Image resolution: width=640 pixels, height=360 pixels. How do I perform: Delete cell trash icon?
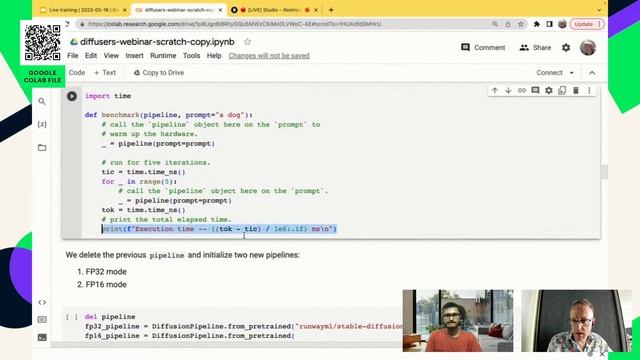click(576, 91)
